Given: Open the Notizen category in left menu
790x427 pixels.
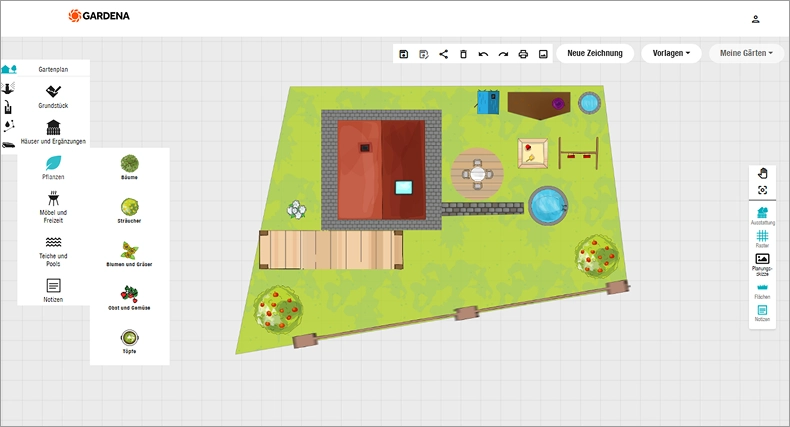Looking at the screenshot, I should [53, 291].
